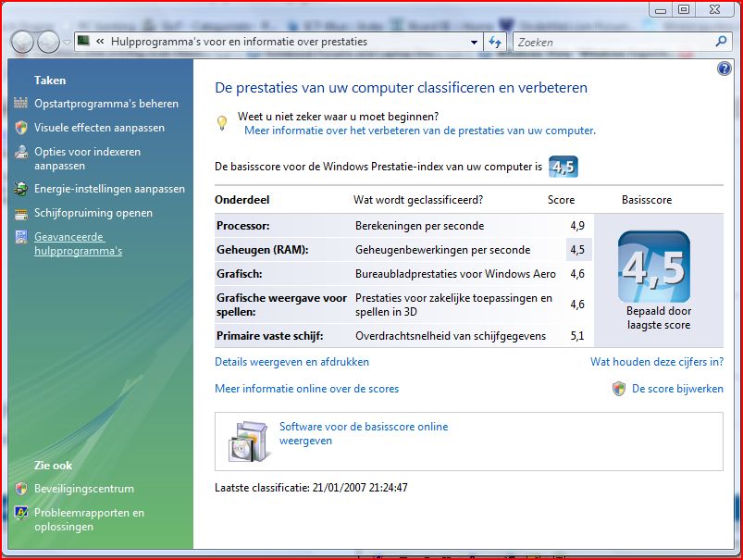Click the Back navigation arrow button
This screenshot has height=560, width=743.
[22, 43]
